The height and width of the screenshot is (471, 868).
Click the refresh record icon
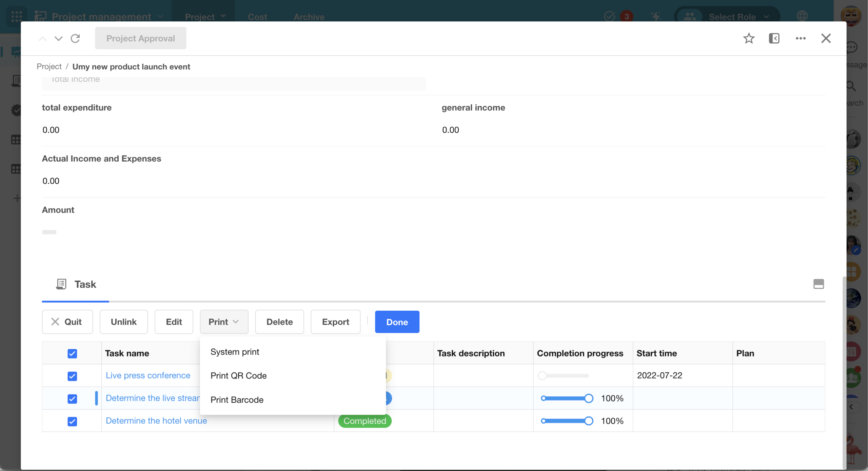[75, 38]
